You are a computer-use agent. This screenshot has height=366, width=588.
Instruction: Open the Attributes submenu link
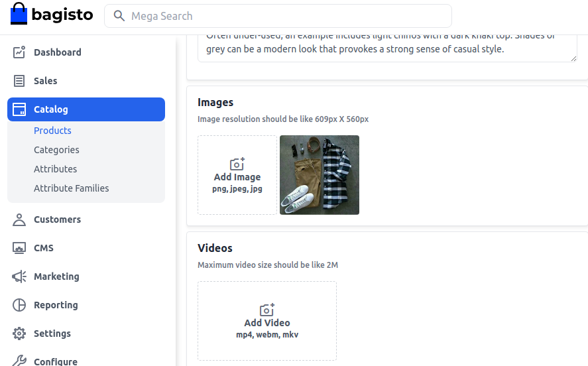(55, 169)
